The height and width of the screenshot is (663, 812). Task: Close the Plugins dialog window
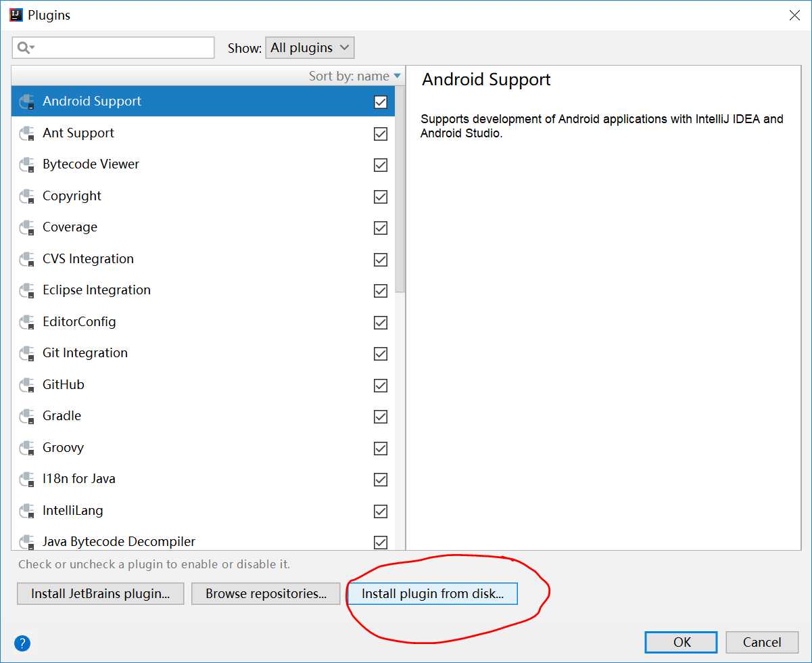[x=794, y=15]
